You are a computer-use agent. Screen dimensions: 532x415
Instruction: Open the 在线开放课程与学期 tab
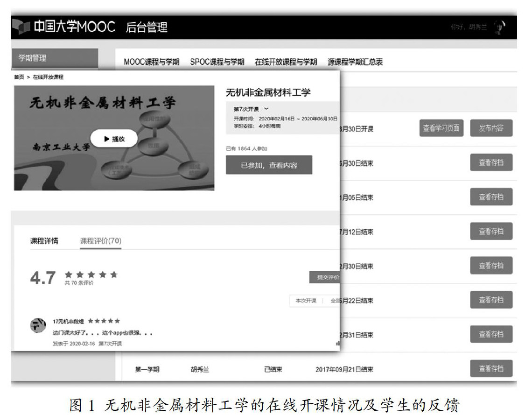[x=286, y=62]
